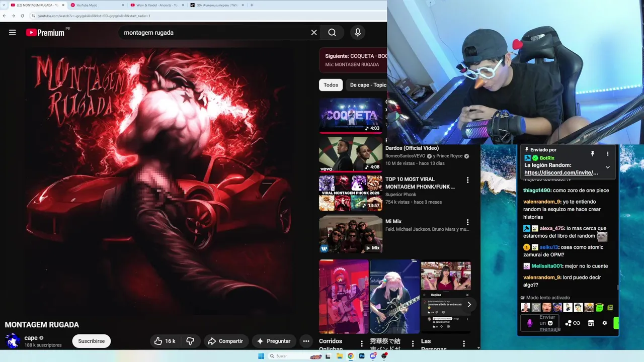Select the De cape filter chip
Screen dimensions: 644x362
(x=368, y=85)
